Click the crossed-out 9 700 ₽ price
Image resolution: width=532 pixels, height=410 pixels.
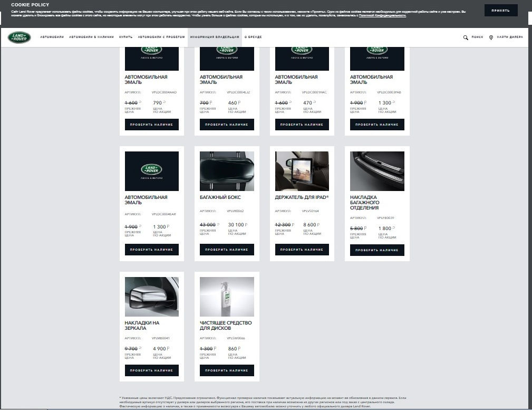133,349
